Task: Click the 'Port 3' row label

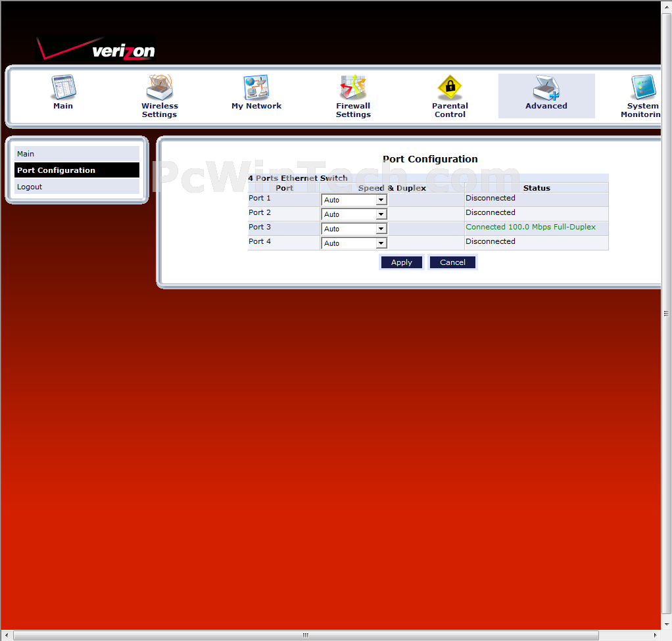Action: point(260,227)
